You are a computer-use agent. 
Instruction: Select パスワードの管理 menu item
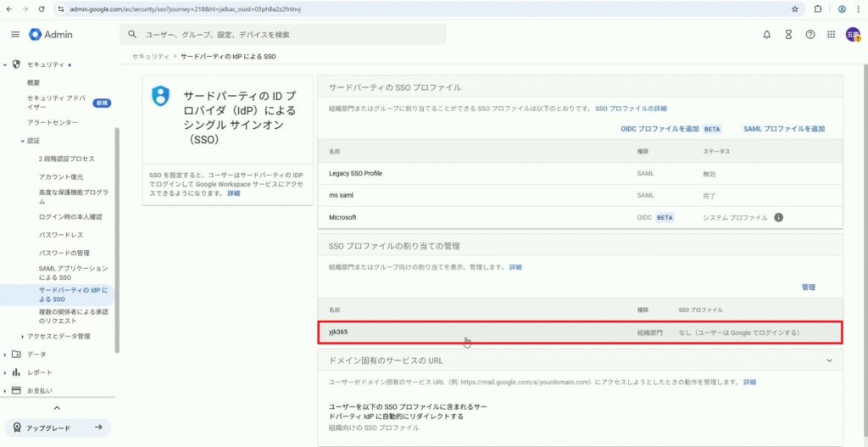click(64, 253)
